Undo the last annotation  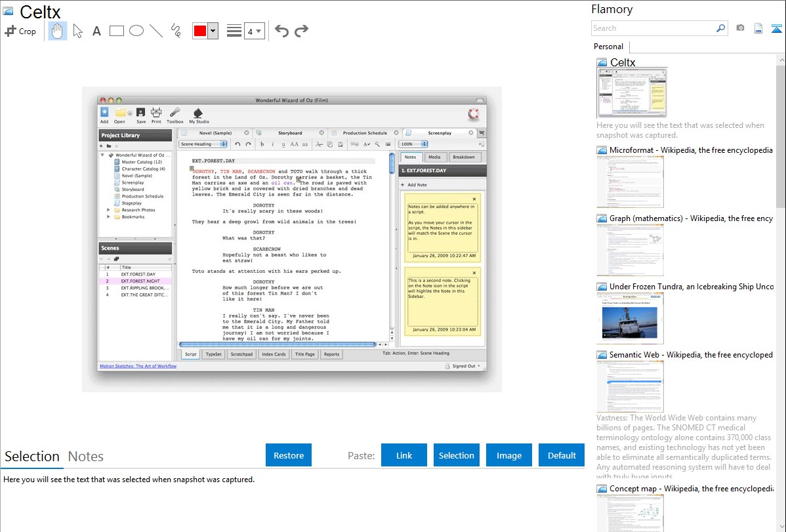(281, 31)
